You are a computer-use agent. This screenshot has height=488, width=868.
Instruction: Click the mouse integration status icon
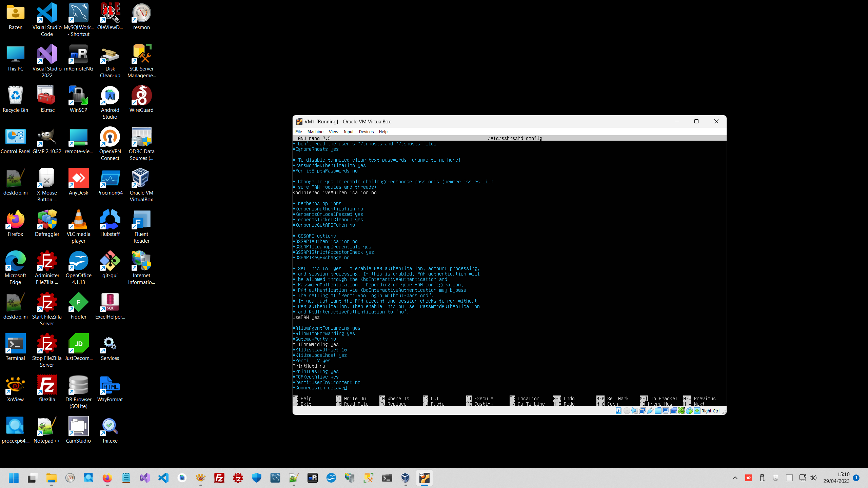tap(689, 411)
